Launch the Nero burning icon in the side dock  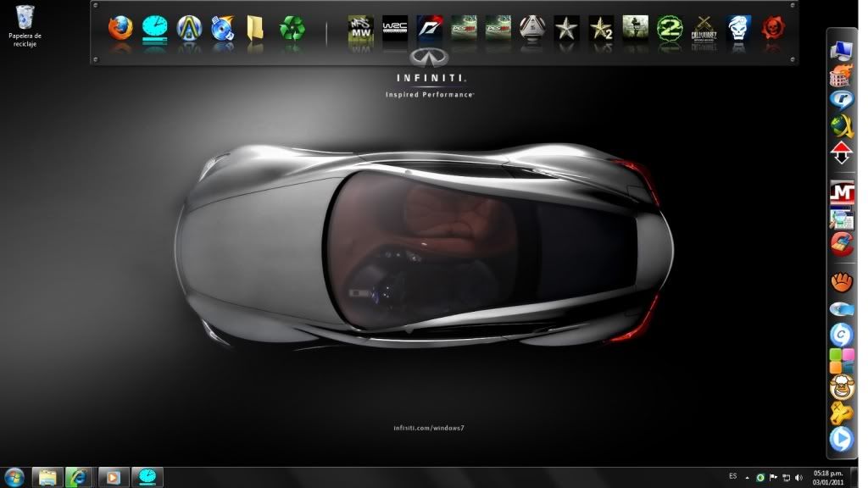[x=842, y=75]
